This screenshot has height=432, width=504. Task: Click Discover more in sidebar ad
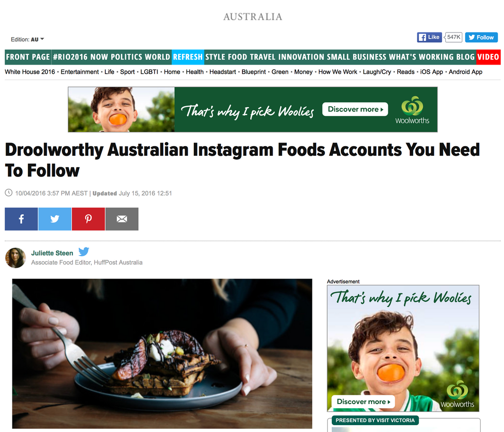pos(363,402)
